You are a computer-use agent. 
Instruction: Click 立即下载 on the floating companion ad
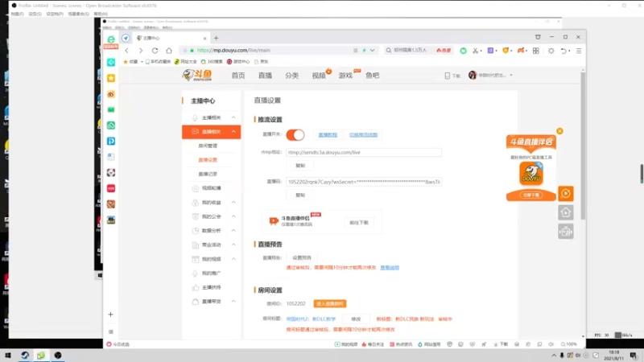point(531,195)
